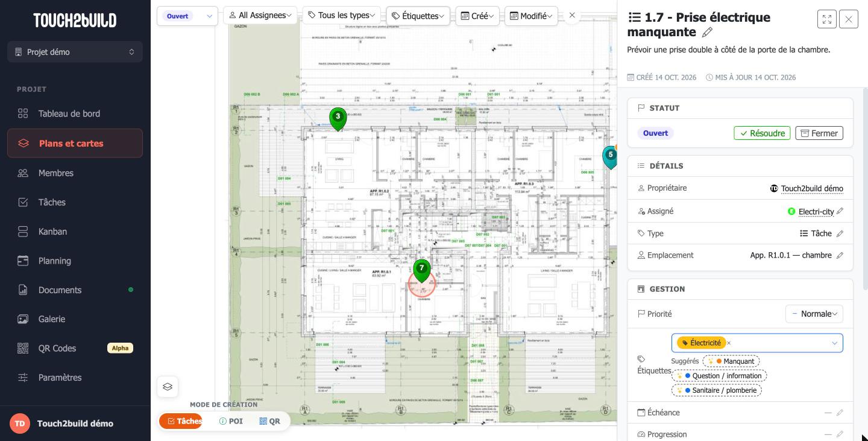Image resolution: width=868 pixels, height=441 pixels.
Task: Edit the Progression pencil icon
Action: coord(840,434)
